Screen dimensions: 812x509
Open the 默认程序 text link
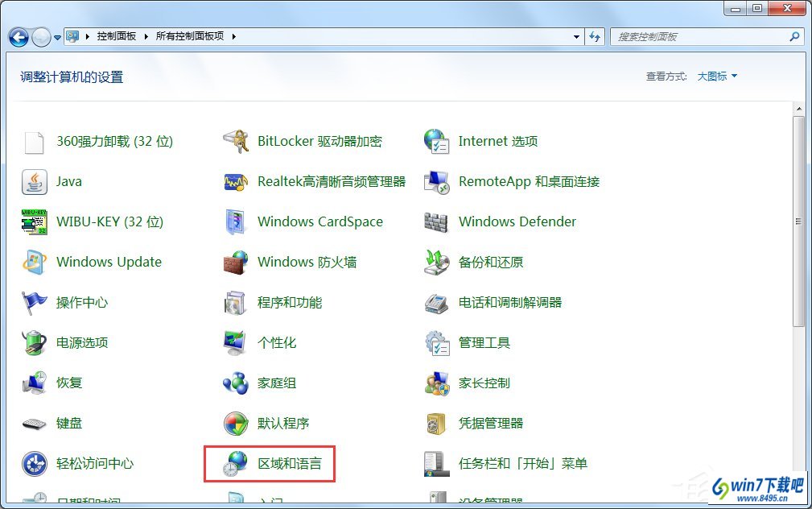283,423
